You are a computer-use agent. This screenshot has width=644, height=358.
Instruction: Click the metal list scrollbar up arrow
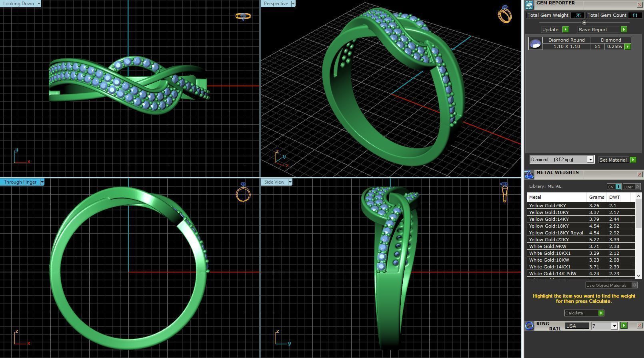point(638,196)
